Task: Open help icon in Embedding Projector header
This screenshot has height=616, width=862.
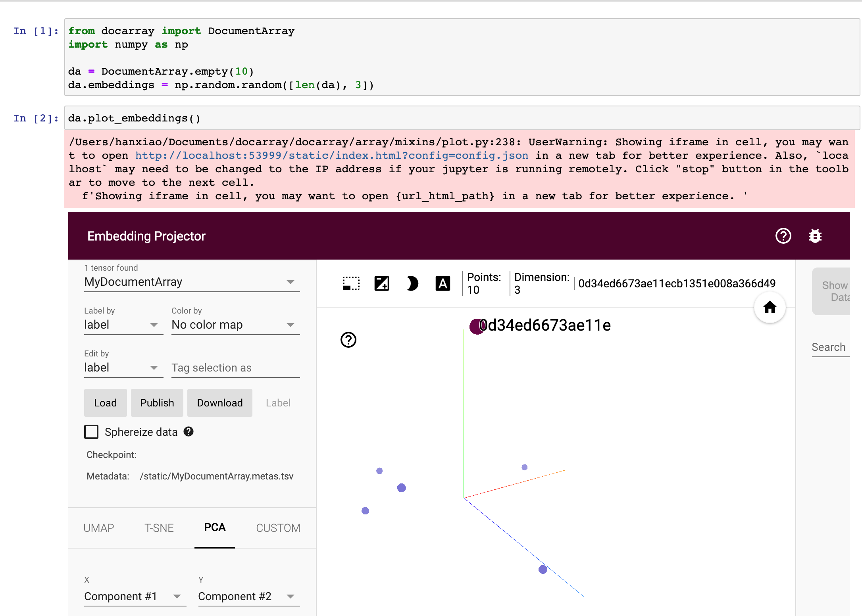Action: click(x=783, y=236)
